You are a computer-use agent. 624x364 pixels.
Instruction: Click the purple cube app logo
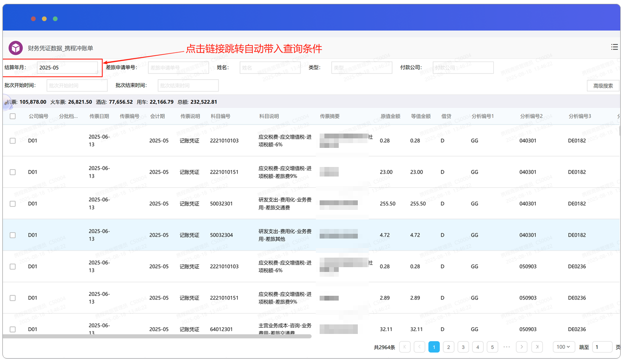tap(16, 48)
